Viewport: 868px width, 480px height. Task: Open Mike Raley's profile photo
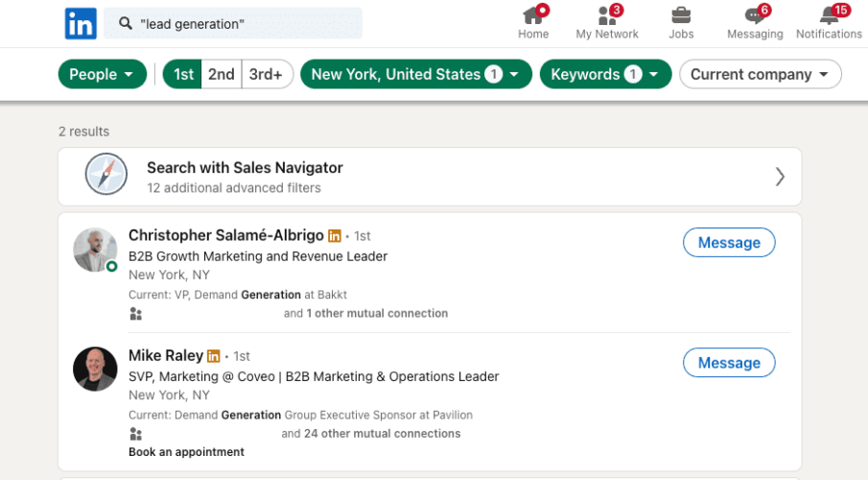click(95, 370)
